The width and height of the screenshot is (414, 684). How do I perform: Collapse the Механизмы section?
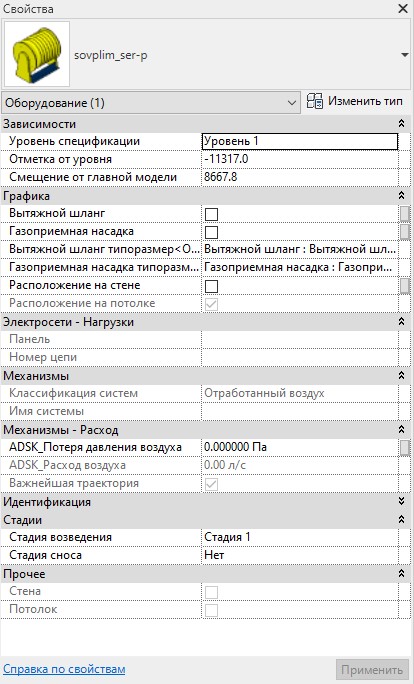(401, 376)
